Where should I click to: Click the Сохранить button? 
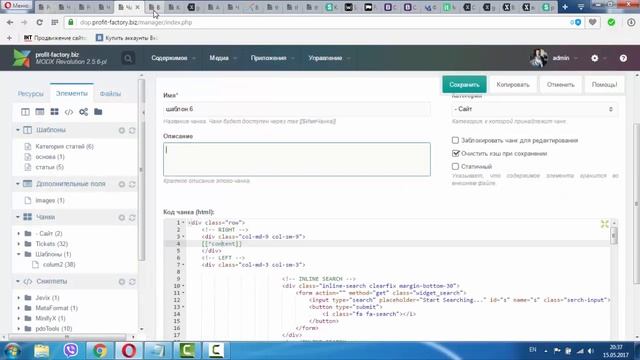[x=464, y=84]
